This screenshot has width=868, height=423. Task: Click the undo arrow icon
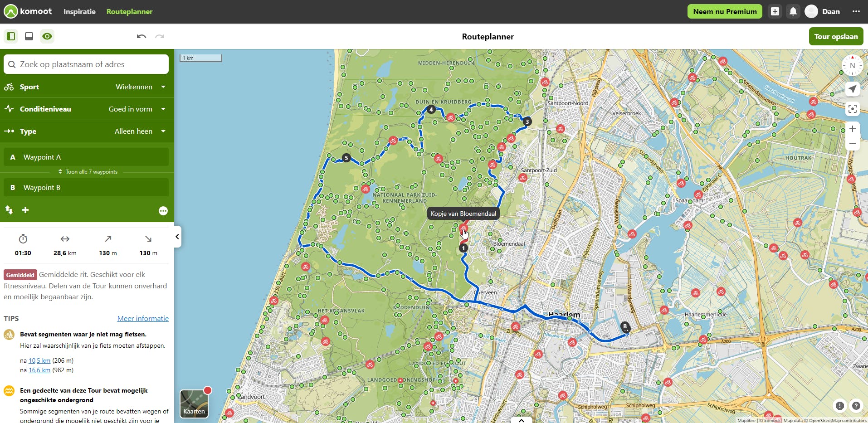(141, 36)
